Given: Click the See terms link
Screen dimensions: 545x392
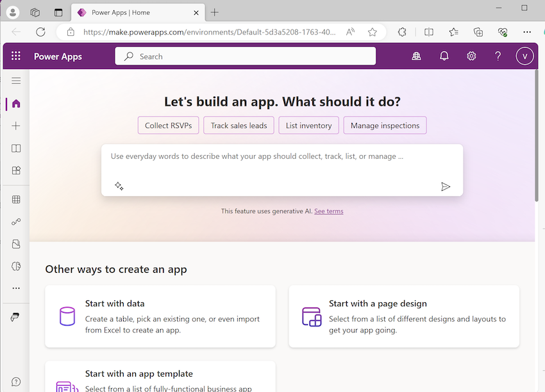Looking at the screenshot, I should (x=328, y=211).
